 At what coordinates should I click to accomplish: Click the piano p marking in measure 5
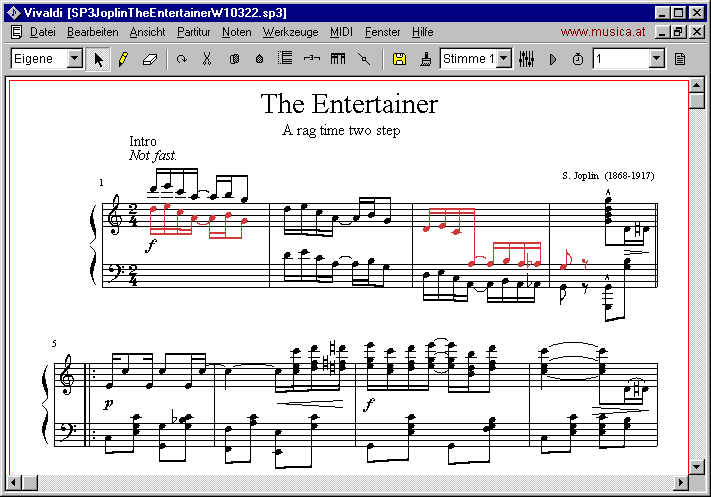click(x=108, y=403)
